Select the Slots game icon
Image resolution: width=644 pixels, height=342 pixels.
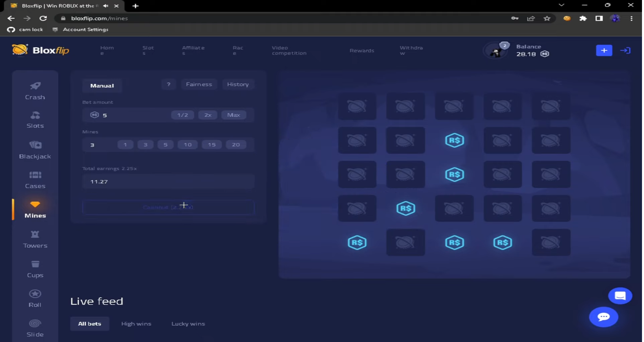tap(35, 119)
